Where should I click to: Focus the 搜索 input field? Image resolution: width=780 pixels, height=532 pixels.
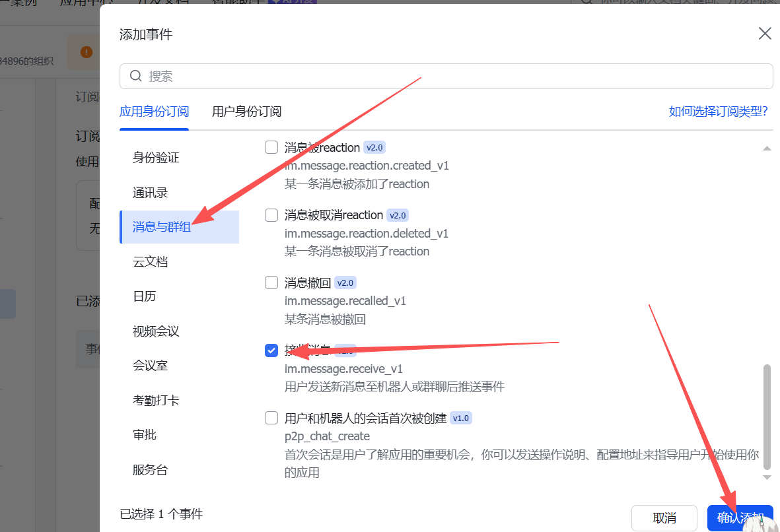(446, 76)
